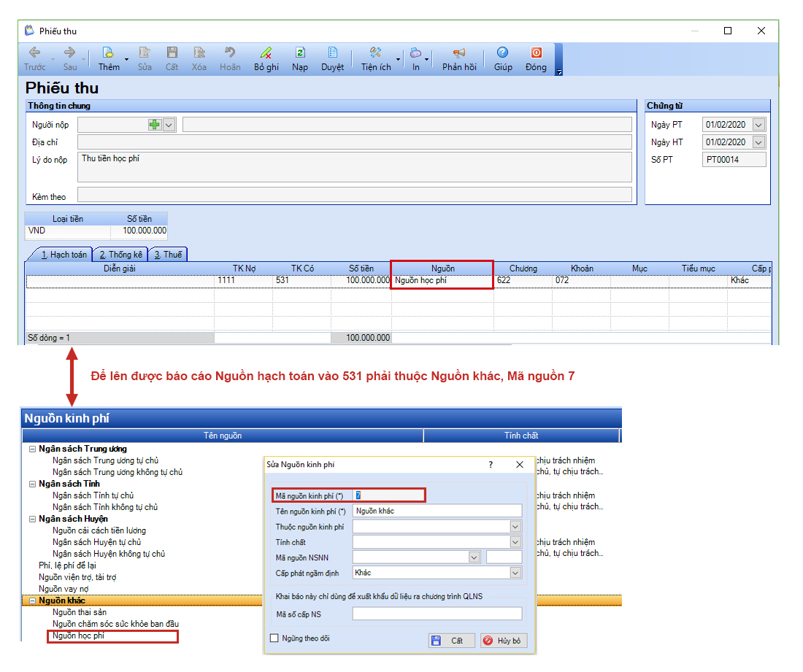Viewport: 803px width, 672px height.
Task: Collapse the Ngân sách Tỉnh node
Action: [x=32, y=484]
